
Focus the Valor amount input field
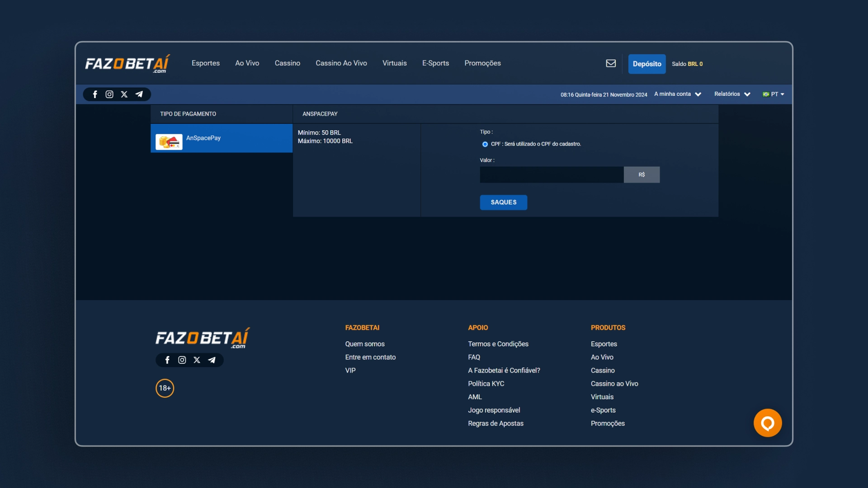[x=552, y=175]
